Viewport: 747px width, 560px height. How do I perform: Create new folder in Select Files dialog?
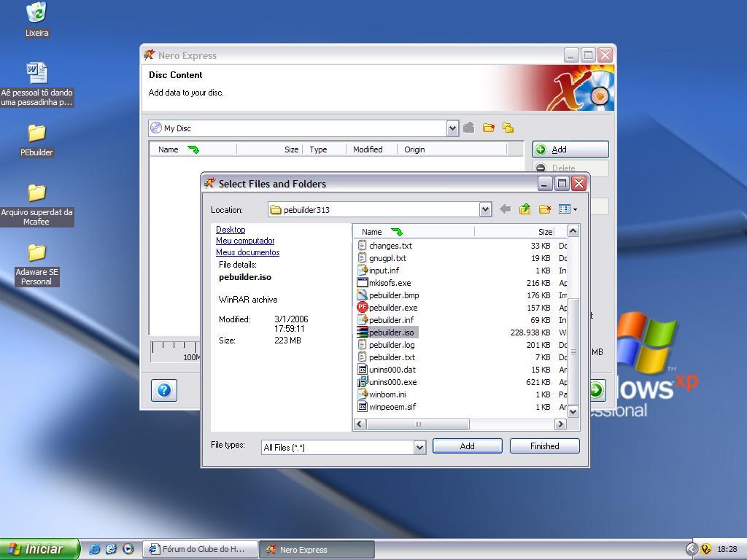544,209
